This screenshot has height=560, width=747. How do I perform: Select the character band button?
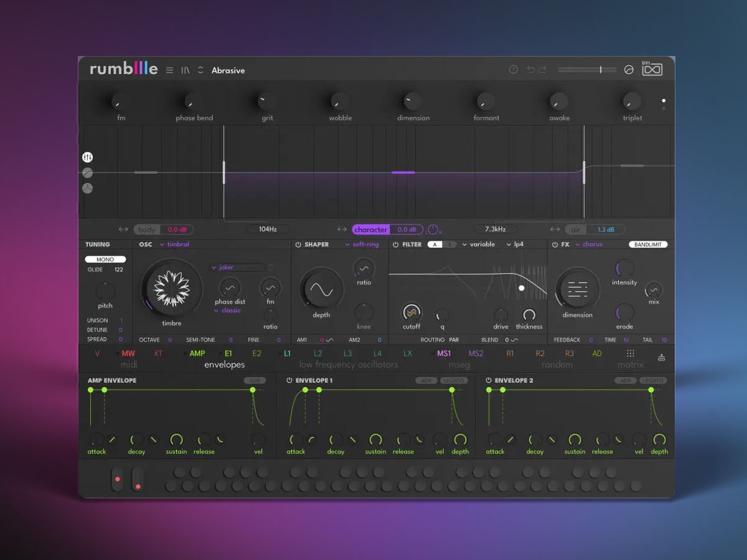tap(371, 230)
